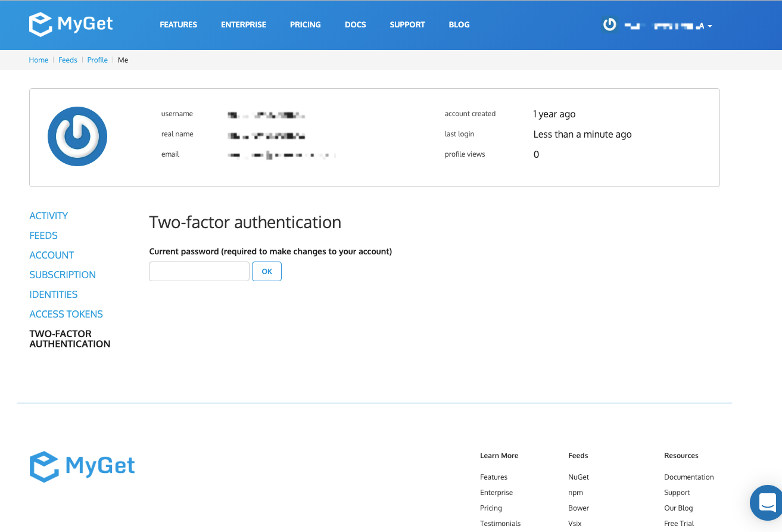Click the 'Two-factor authentication' heading
Screen dimensions: 782x532
[x=245, y=222]
